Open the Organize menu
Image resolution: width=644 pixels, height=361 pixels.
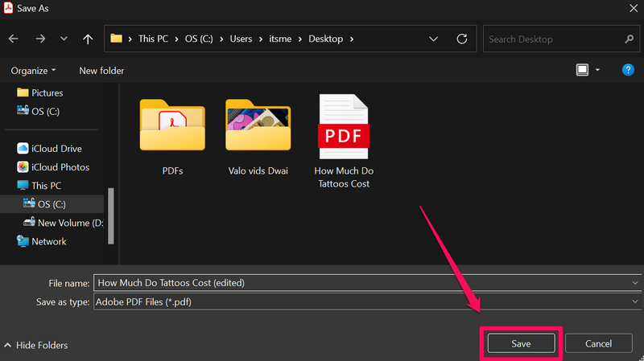click(33, 71)
